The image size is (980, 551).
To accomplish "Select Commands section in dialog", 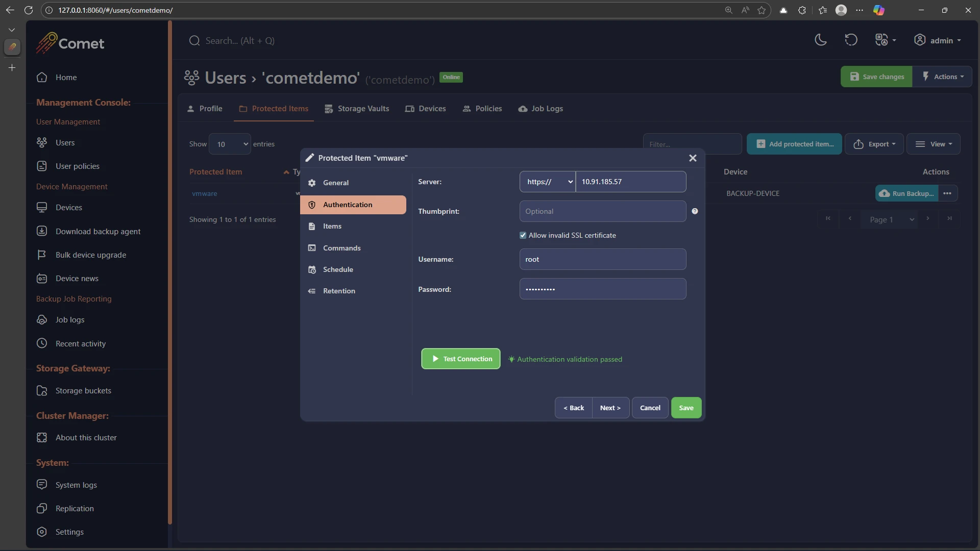I will (353, 248).
